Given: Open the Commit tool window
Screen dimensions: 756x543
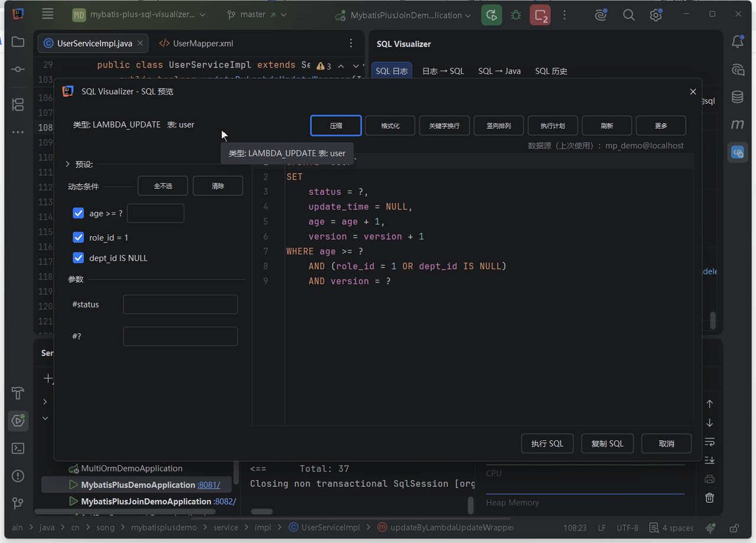Looking at the screenshot, I should 18,70.
